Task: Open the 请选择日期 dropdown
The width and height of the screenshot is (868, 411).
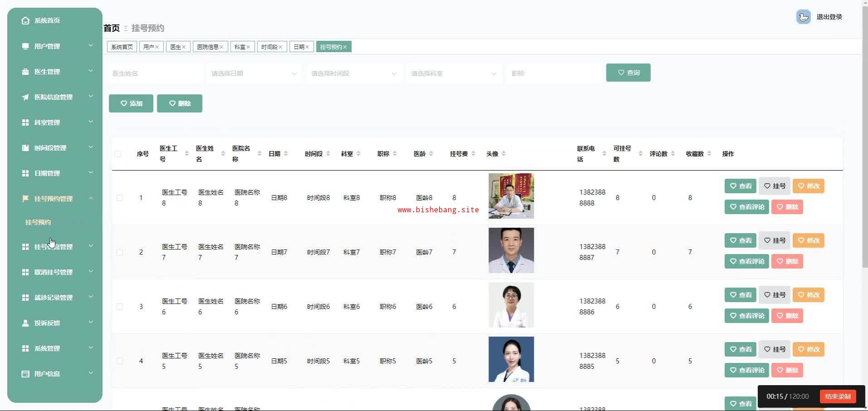Action: tap(254, 73)
